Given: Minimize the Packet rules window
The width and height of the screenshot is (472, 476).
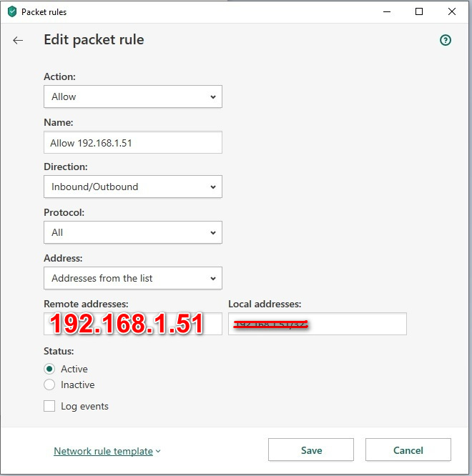Looking at the screenshot, I should (387, 12).
